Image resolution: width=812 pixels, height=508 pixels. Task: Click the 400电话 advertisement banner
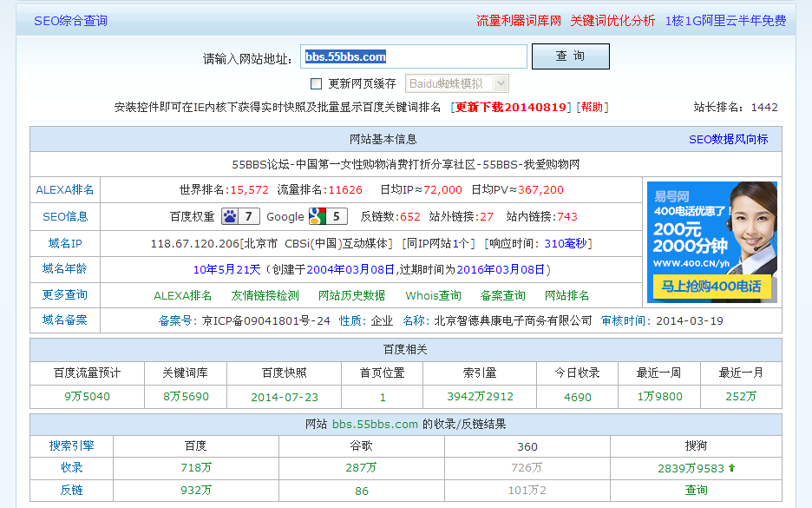(x=711, y=241)
